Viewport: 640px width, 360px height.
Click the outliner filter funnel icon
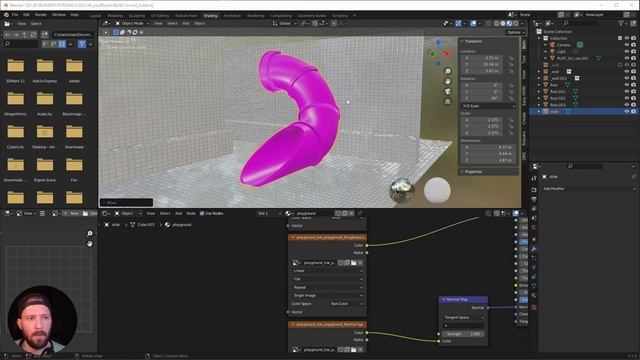click(621, 23)
